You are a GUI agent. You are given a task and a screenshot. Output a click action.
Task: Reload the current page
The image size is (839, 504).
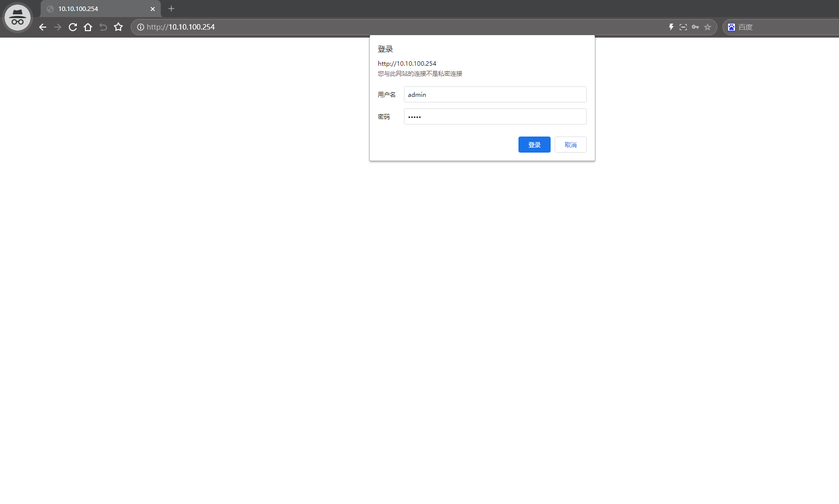73,27
